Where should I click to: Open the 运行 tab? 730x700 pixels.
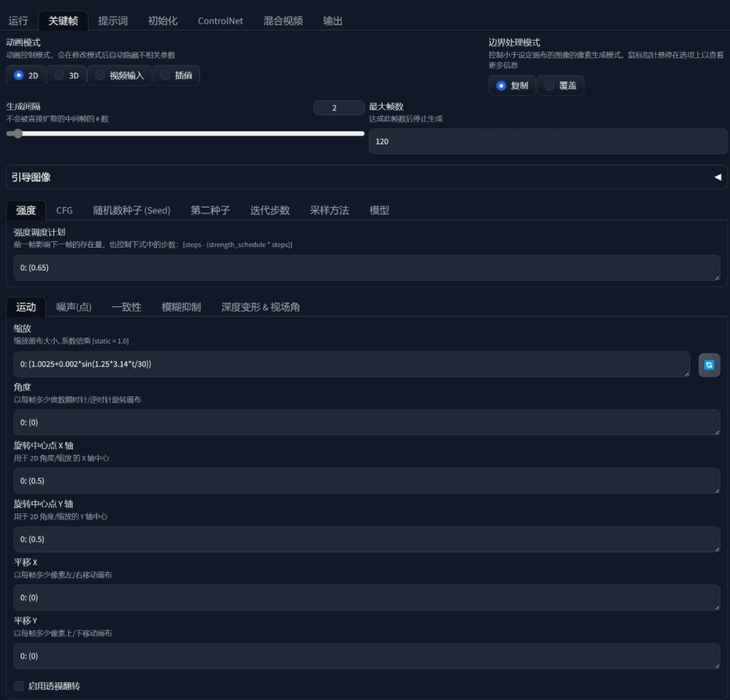(18, 20)
